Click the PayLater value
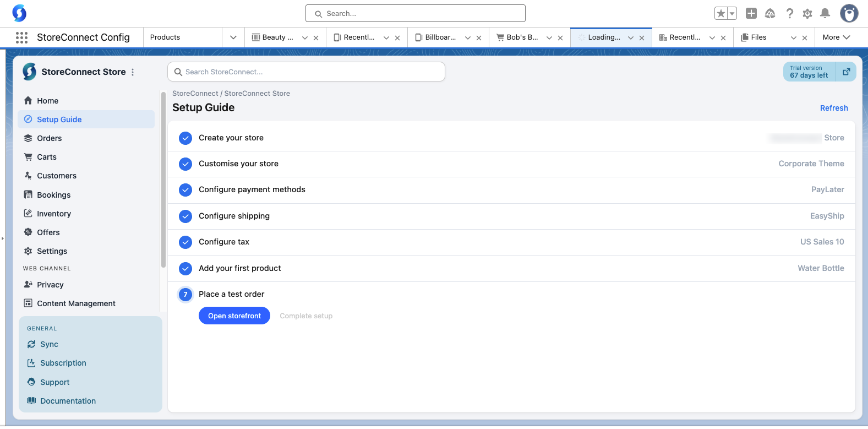This screenshot has width=868, height=429. click(x=828, y=189)
